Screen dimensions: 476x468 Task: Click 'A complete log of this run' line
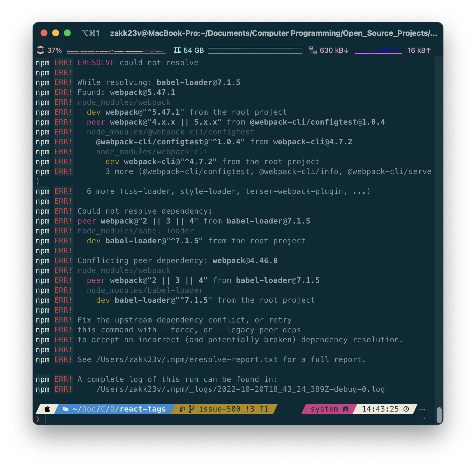pyautogui.click(x=177, y=379)
